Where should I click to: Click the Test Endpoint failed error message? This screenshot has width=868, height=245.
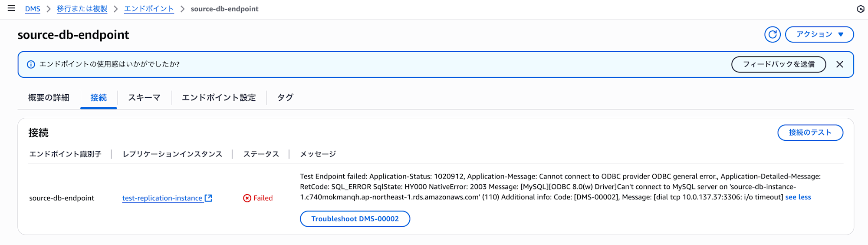click(x=560, y=187)
